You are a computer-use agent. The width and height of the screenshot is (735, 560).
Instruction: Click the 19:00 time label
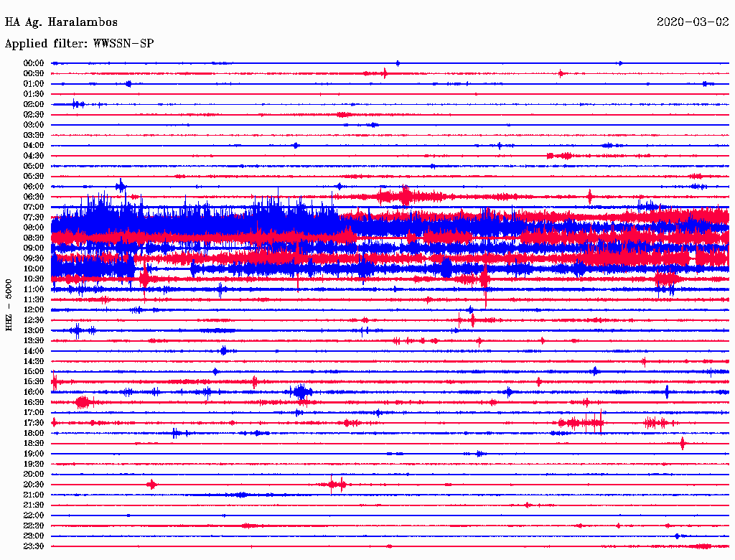point(34,454)
